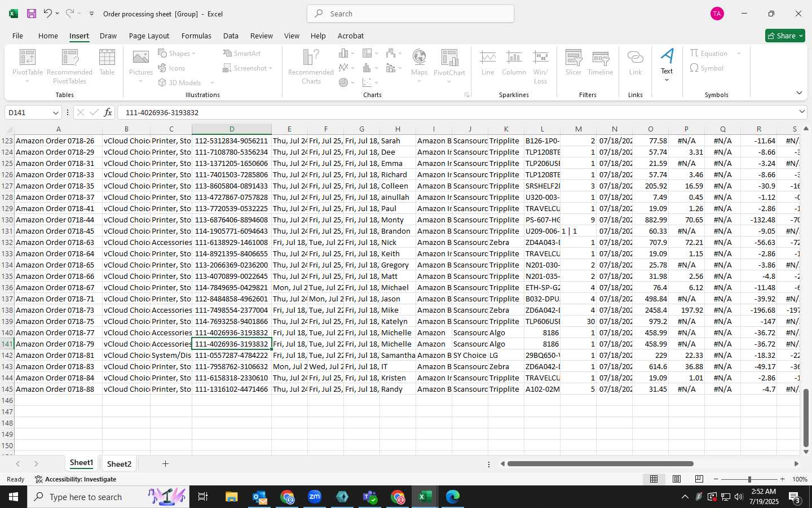Switch to Page Layout view

(x=676, y=479)
